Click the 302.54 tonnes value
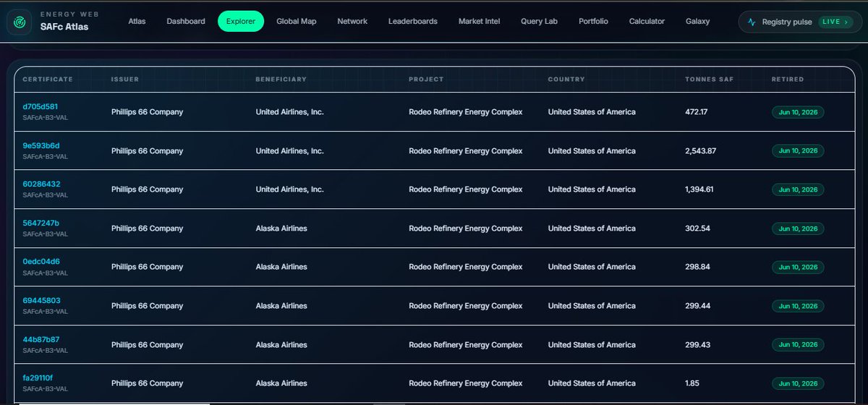This screenshot has height=405, width=868. coord(697,229)
